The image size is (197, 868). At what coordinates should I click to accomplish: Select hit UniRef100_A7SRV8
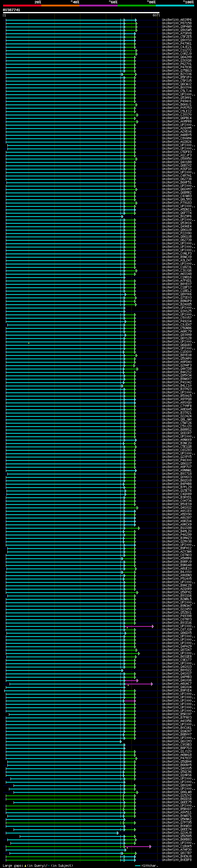[x=176, y=33]
